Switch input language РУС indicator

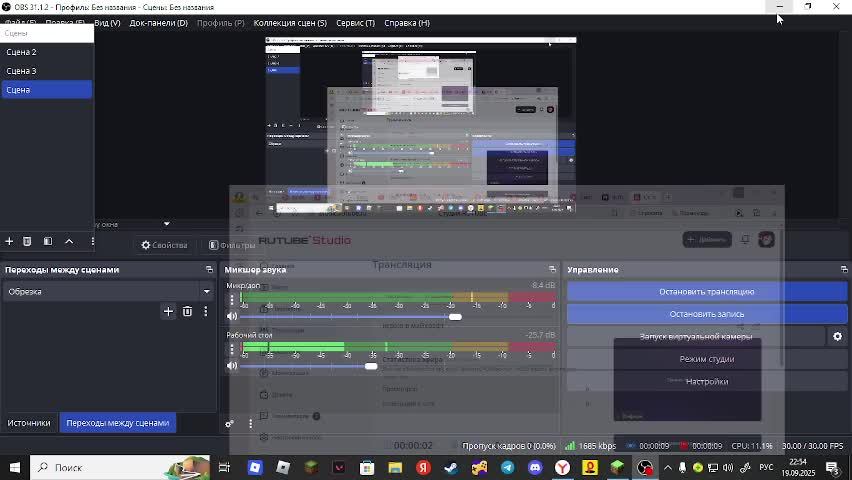pos(766,467)
